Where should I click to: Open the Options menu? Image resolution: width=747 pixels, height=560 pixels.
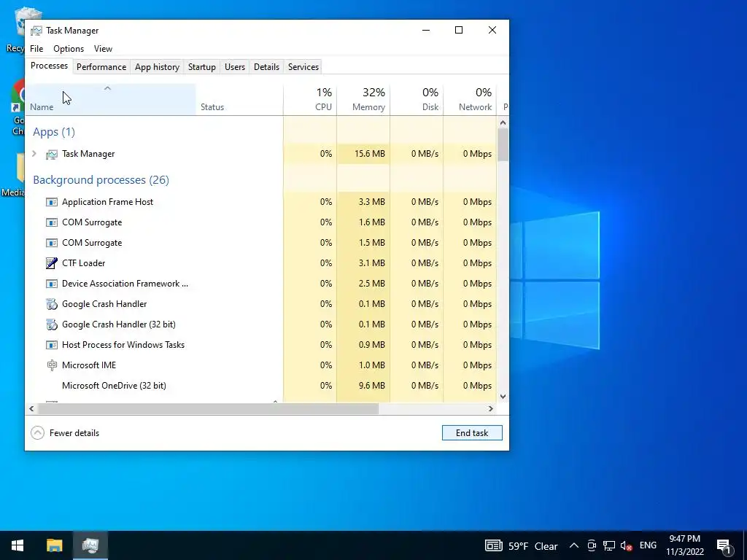click(69, 49)
